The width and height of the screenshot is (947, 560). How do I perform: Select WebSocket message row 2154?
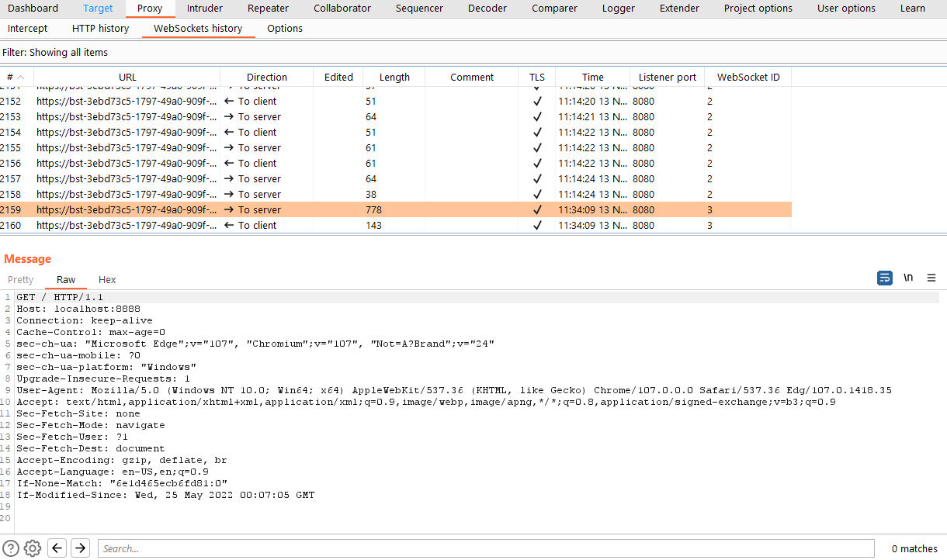click(x=396, y=132)
